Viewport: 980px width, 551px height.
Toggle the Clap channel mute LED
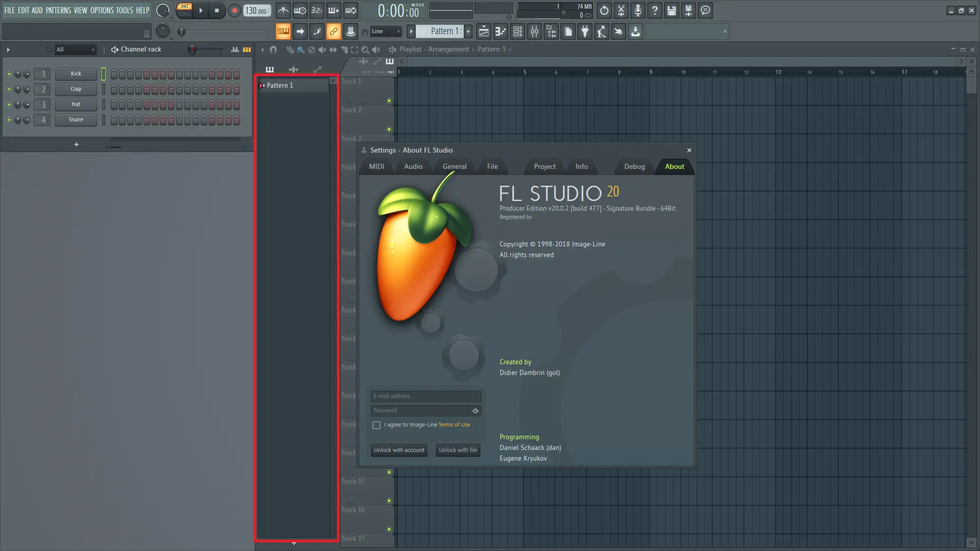[x=9, y=89]
